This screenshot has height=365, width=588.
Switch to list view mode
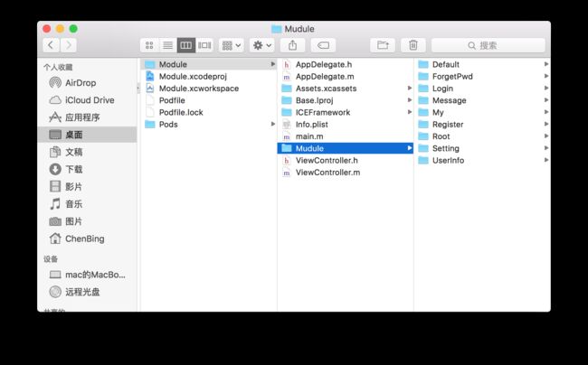pos(167,45)
